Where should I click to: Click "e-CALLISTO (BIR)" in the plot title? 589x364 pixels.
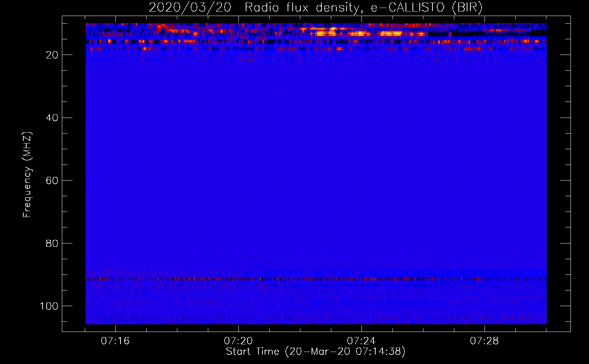coord(427,8)
